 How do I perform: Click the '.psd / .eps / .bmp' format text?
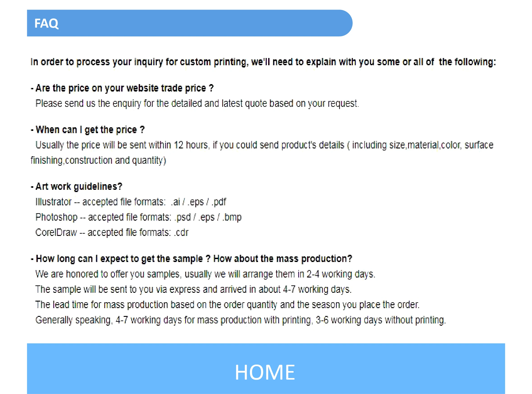208,217
